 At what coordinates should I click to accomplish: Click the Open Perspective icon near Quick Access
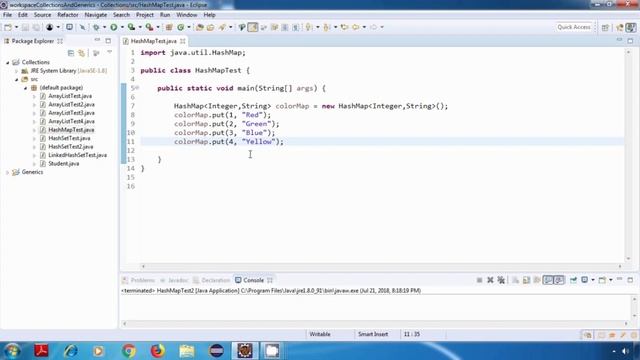tap(605, 27)
